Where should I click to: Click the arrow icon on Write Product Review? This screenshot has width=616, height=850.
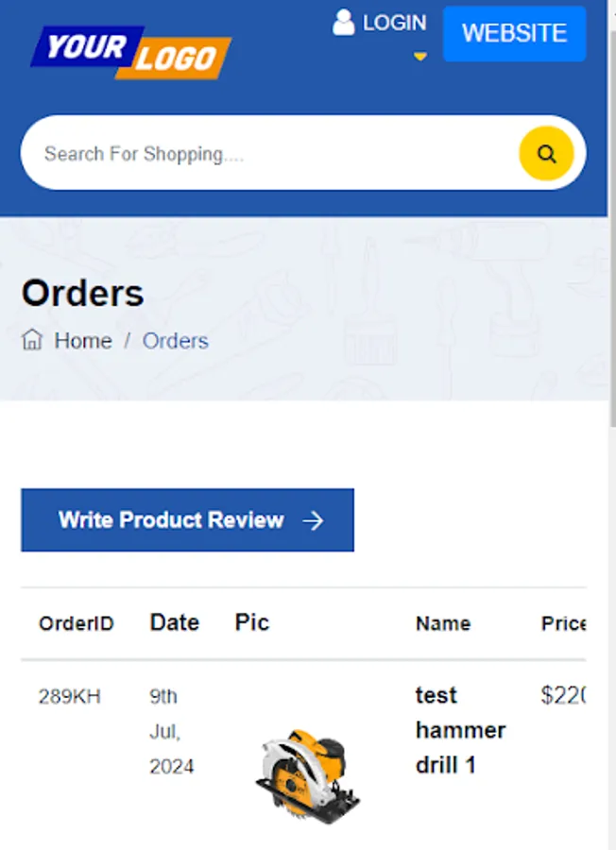point(313,521)
